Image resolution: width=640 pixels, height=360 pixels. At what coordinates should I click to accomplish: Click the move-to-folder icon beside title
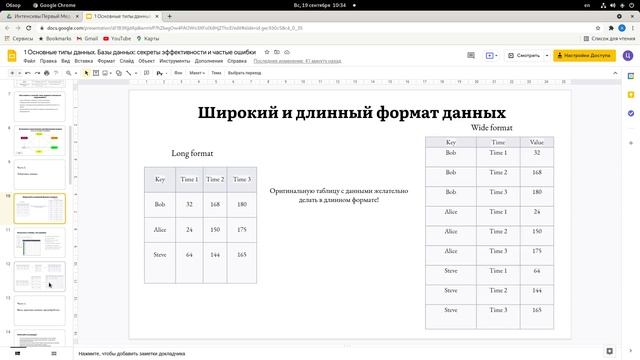277,52
